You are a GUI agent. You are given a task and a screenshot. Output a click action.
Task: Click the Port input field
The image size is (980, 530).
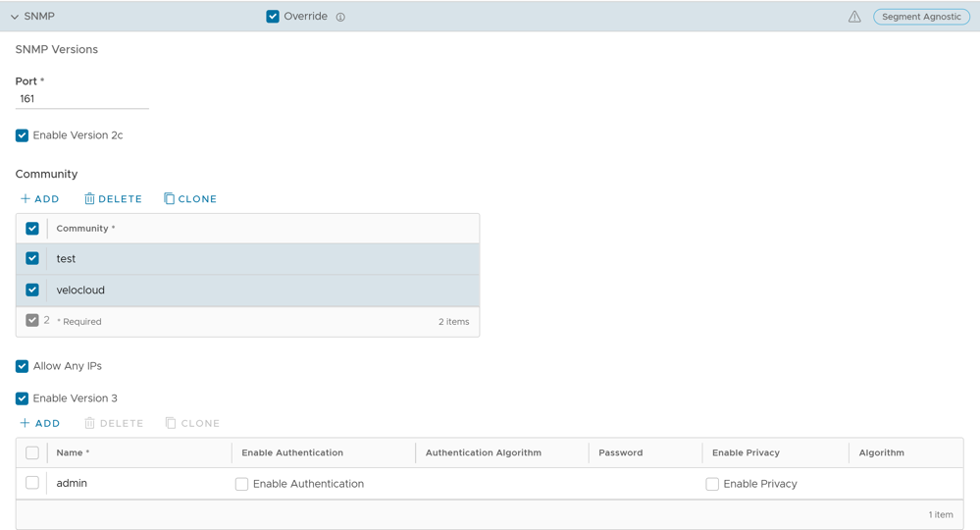pyautogui.click(x=81, y=99)
